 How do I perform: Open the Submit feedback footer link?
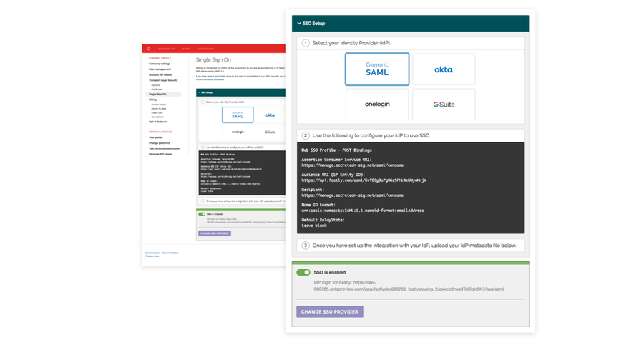click(x=170, y=253)
